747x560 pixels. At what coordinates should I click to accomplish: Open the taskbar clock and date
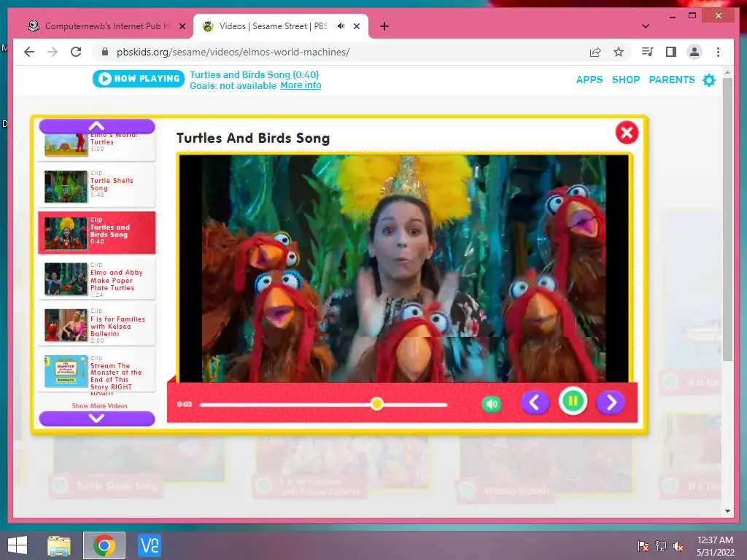tap(715, 546)
